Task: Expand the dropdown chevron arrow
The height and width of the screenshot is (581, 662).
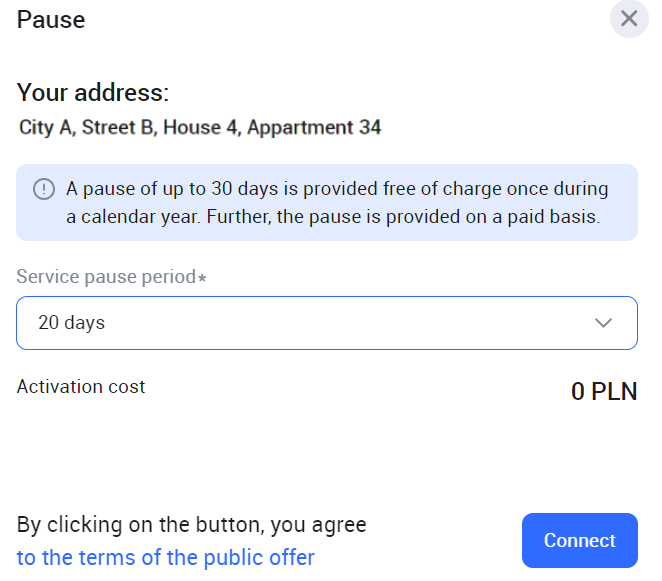Action: coord(603,323)
